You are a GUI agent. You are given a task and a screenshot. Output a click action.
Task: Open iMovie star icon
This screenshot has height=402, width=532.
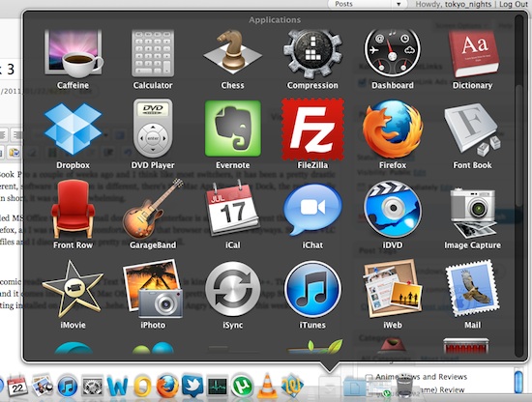[x=73, y=289]
